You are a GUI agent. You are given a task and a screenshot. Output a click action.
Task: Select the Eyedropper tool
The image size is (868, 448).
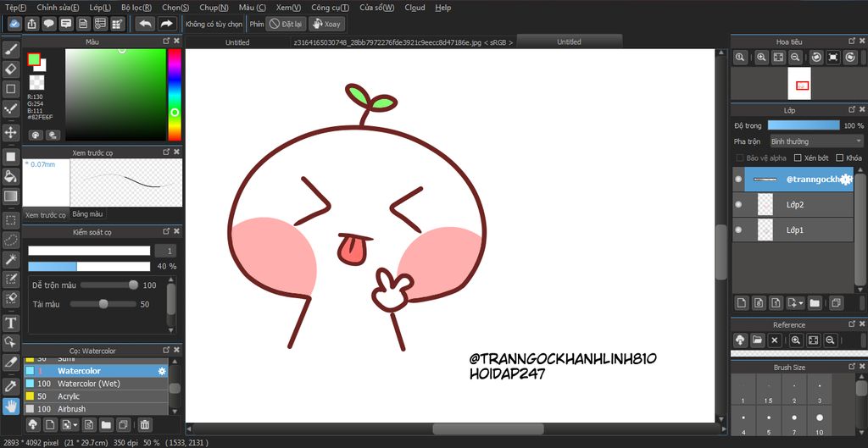[11, 386]
